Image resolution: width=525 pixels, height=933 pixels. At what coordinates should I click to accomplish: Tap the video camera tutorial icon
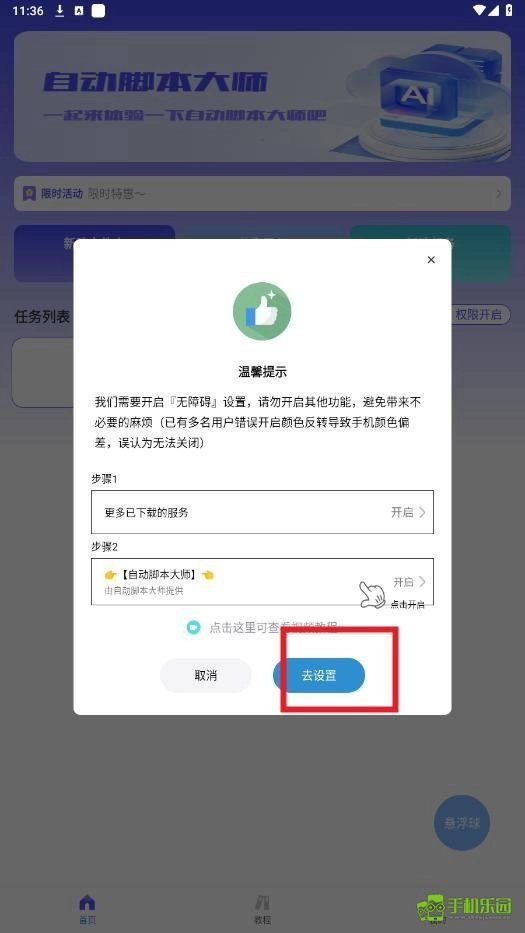193,627
